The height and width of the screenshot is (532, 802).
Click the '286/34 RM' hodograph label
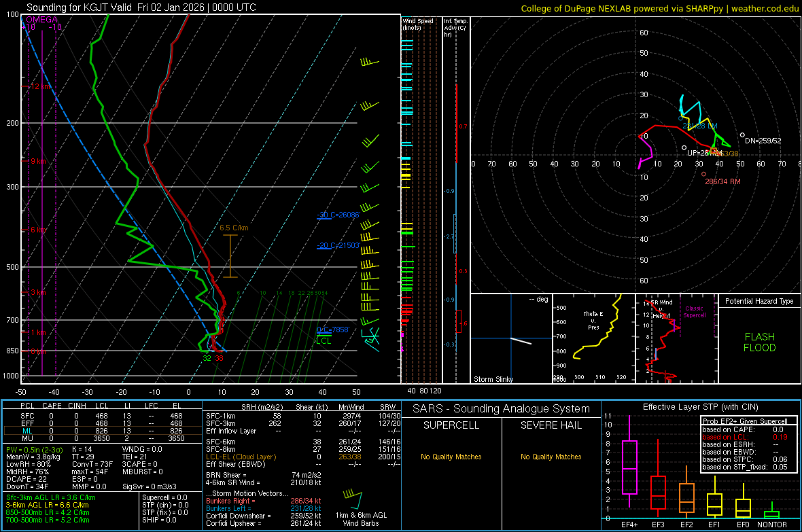tap(722, 181)
